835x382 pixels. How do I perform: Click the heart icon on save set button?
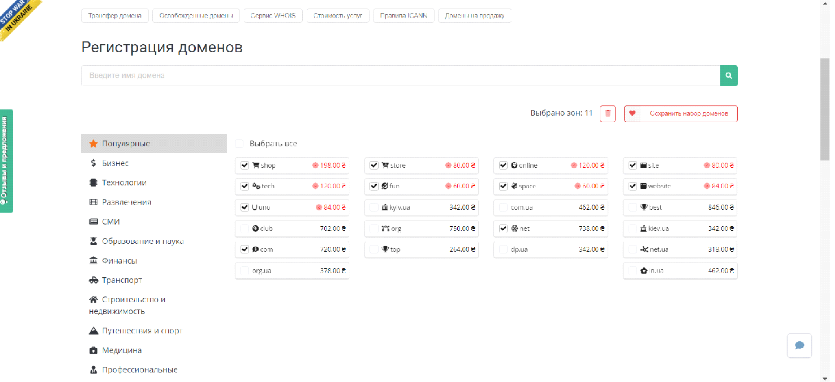tap(632, 113)
